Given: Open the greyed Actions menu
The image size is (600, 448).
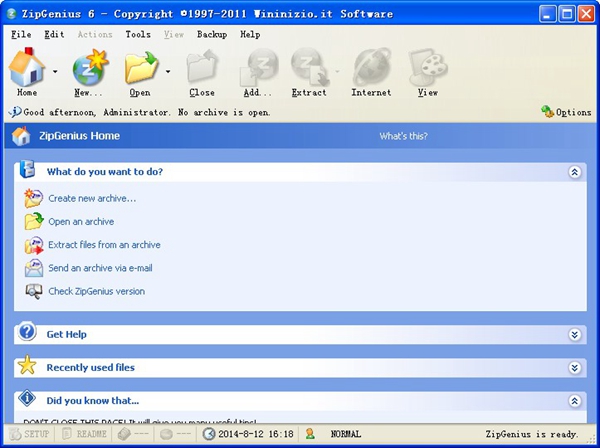Looking at the screenshot, I should (x=95, y=34).
